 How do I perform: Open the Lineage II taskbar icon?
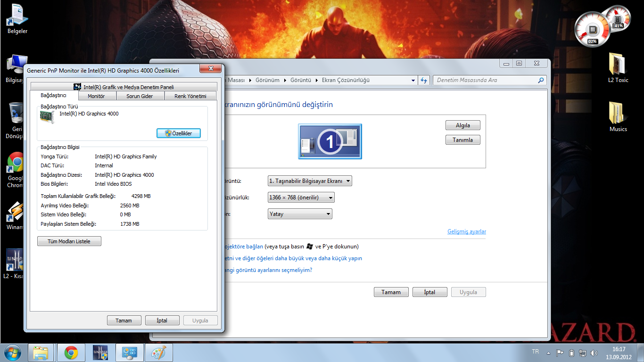100,353
